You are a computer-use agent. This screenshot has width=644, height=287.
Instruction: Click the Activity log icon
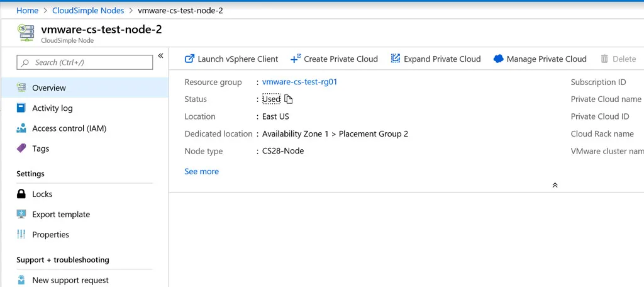[x=21, y=108]
